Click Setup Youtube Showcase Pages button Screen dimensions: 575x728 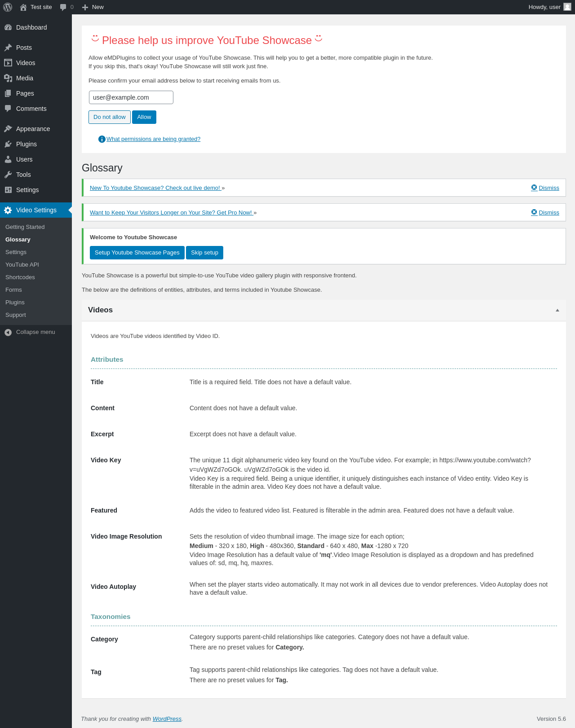(x=137, y=253)
